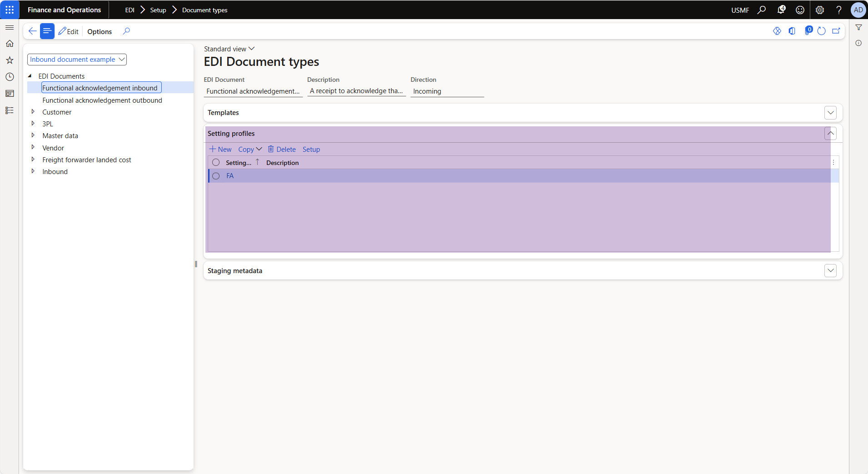This screenshot has height=474, width=868.
Task: Select the FA row radio button
Action: [216, 176]
